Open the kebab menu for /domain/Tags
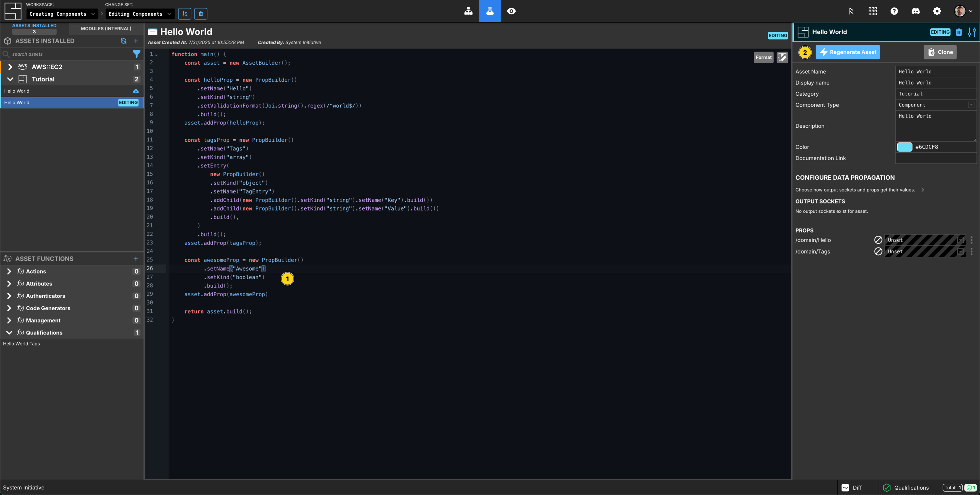 click(971, 251)
